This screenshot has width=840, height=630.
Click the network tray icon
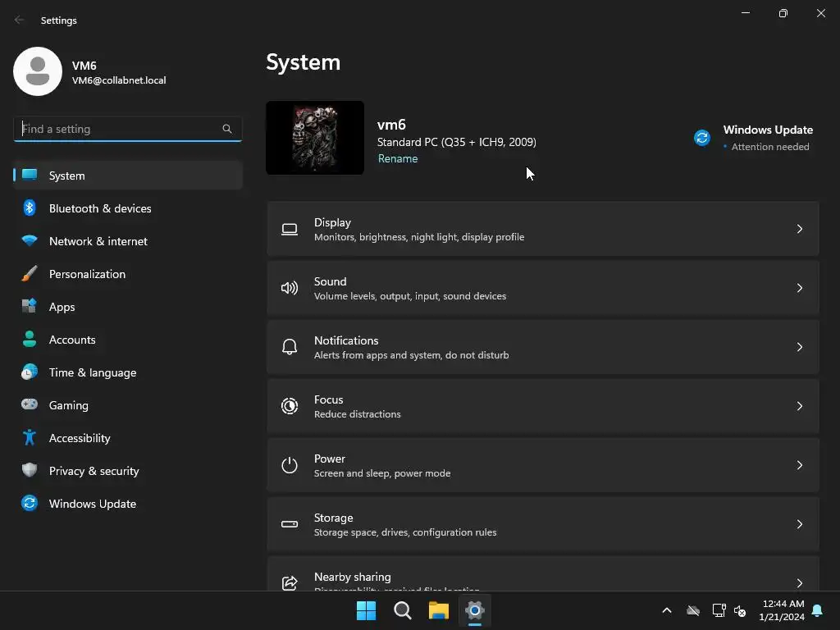[719, 610]
